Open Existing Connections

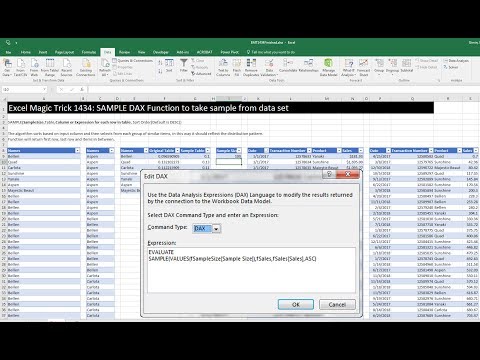click(x=86, y=67)
